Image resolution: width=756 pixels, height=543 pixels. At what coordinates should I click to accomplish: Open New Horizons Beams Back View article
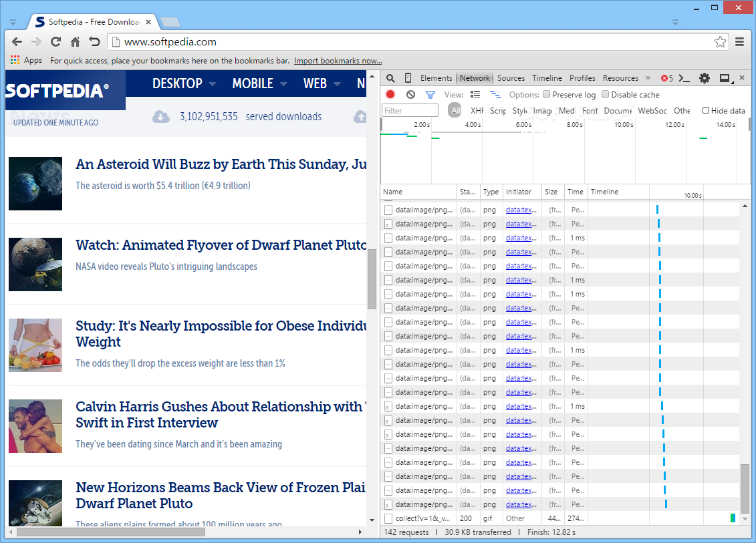point(221,496)
